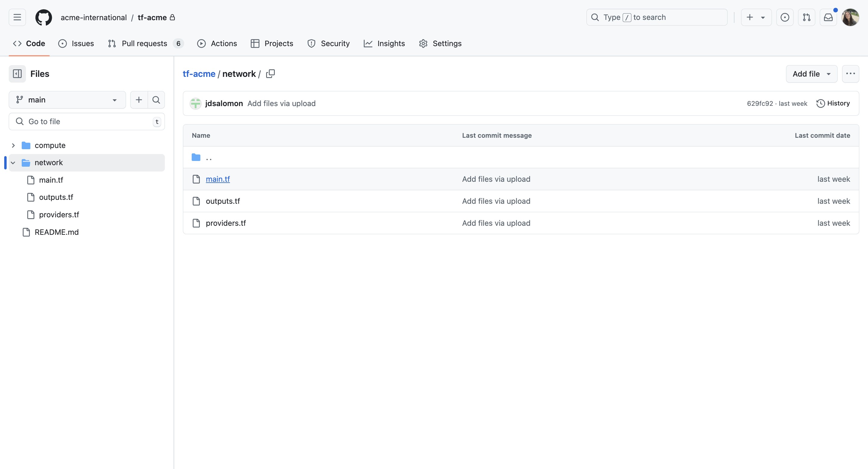The width and height of the screenshot is (868, 469).
Task: Open the main branch selector dropdown
Action: (x=67, y=100)
